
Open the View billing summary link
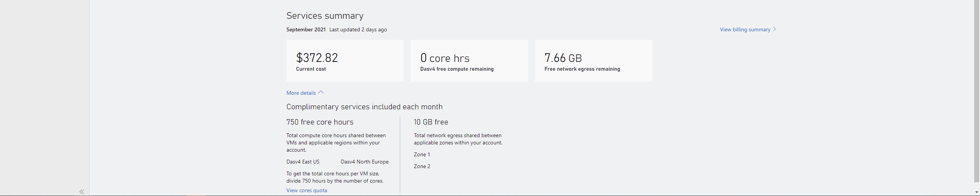[x=745, y=29]
